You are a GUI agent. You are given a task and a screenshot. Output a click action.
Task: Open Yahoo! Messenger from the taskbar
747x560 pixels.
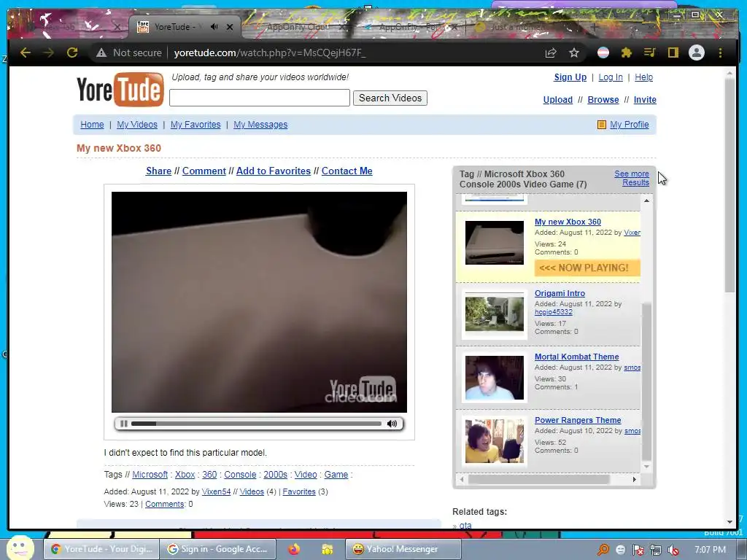pos(403,549)
